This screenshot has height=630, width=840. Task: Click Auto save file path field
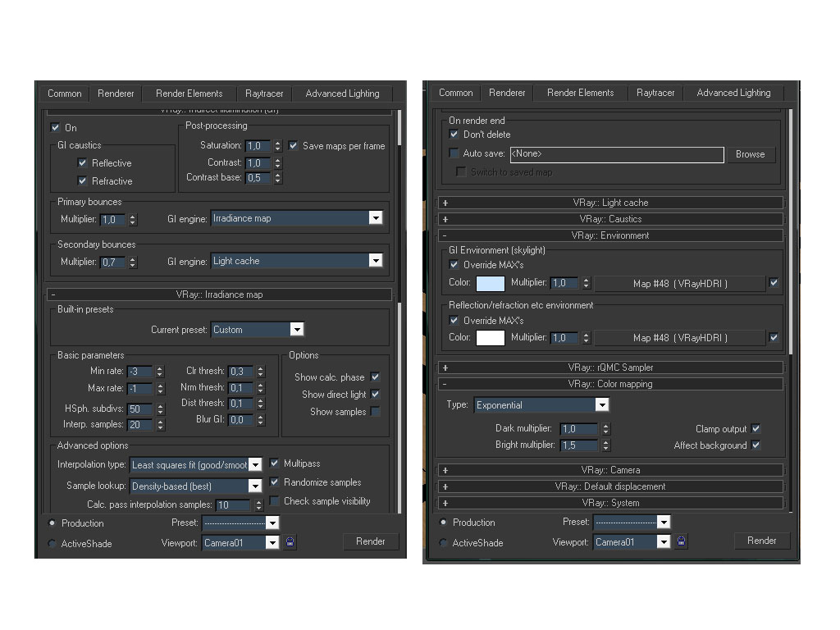tap(617, 154)
